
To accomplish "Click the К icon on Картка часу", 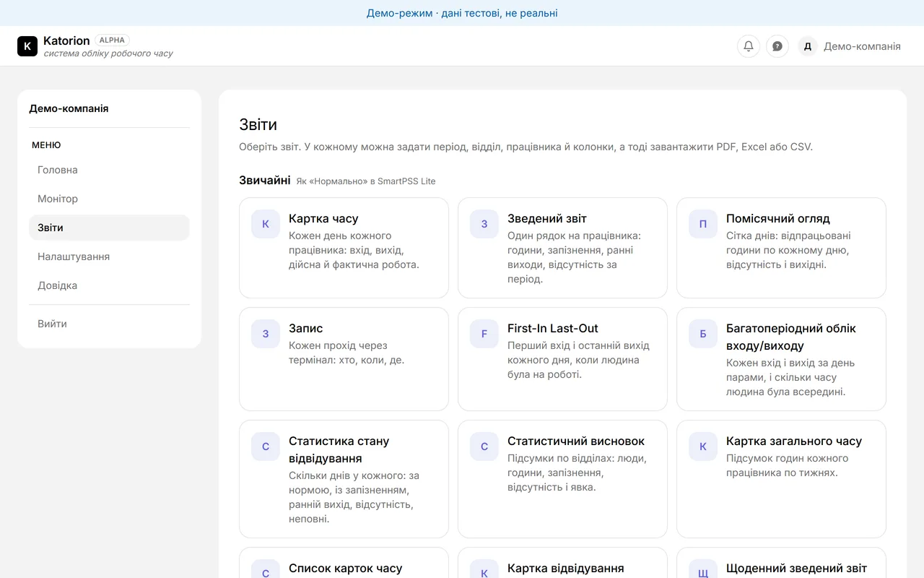I will (266, 224).
